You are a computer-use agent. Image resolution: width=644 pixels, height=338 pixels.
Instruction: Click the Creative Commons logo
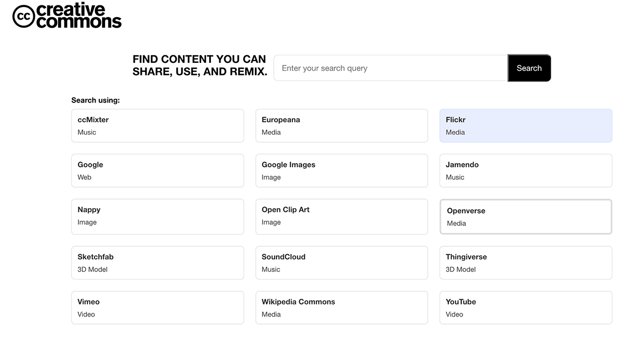click(x=67, y=16)
